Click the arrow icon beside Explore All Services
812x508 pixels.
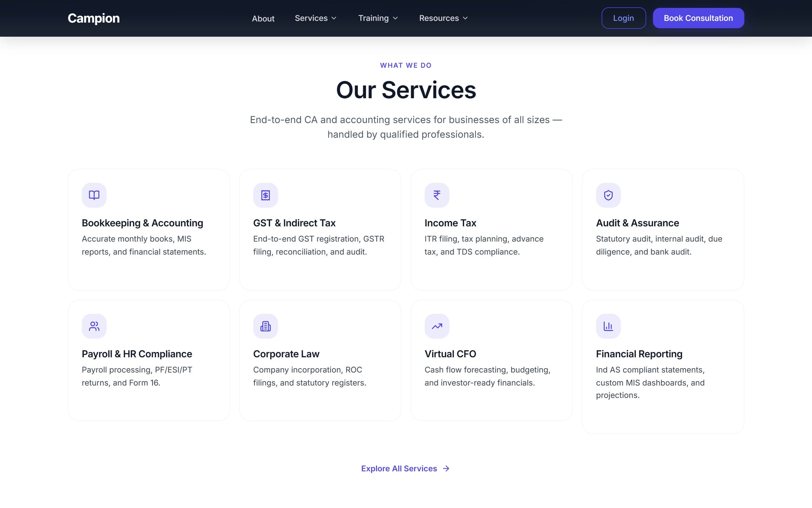tap(446, 469)
